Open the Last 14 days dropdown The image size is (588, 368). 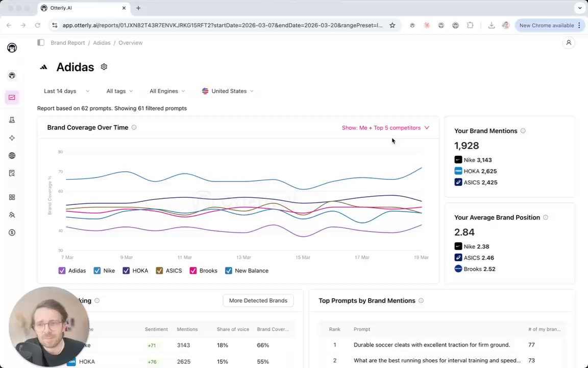coord(66,91)
